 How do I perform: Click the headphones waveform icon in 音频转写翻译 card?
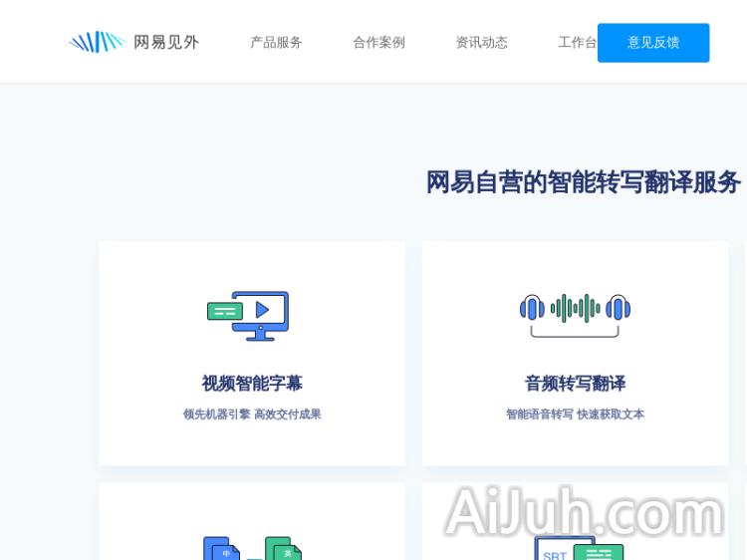pyautogui.click(x=575, y=311)
